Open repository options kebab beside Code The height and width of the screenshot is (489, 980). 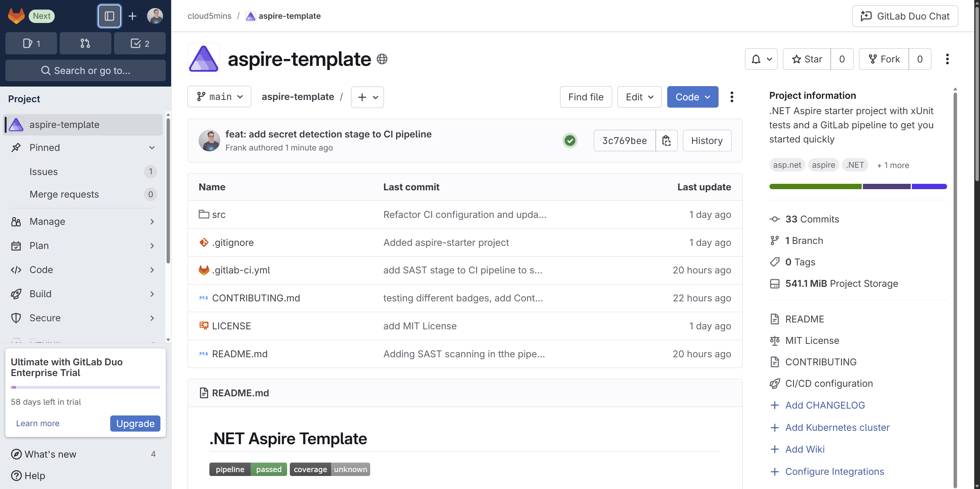(x=732, y=97)
